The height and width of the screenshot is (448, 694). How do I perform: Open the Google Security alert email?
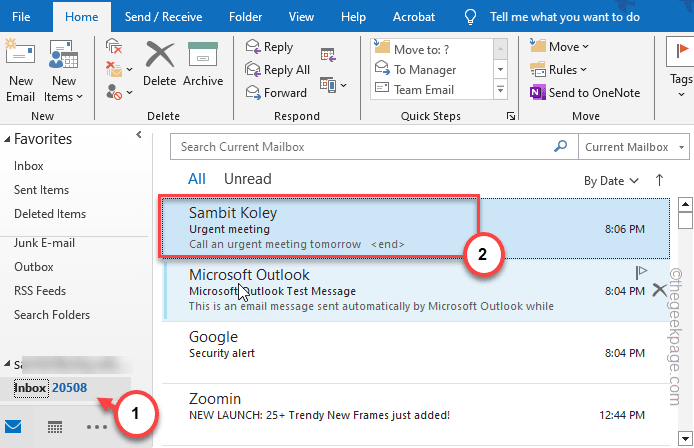coord(416,352)
